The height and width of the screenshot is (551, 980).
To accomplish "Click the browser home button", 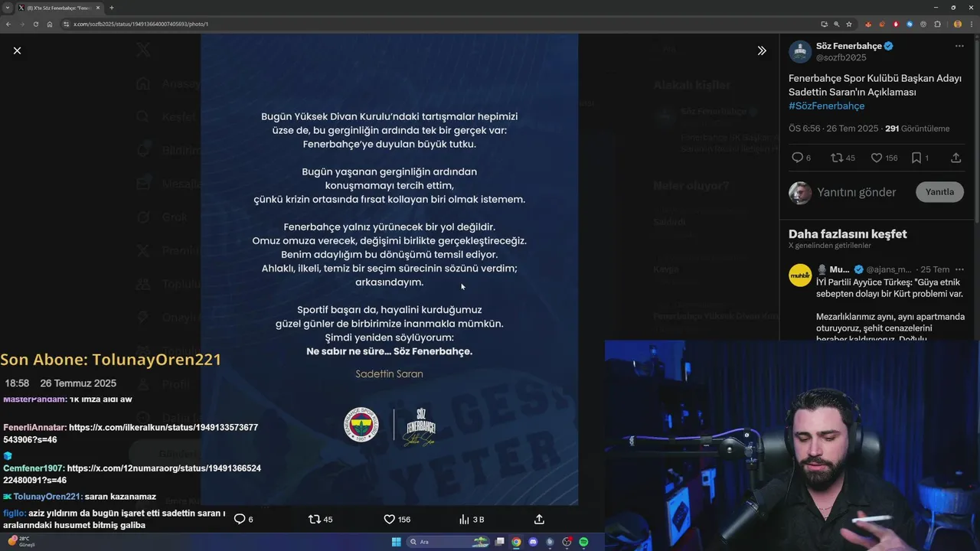I will click(x=50, y=24).
